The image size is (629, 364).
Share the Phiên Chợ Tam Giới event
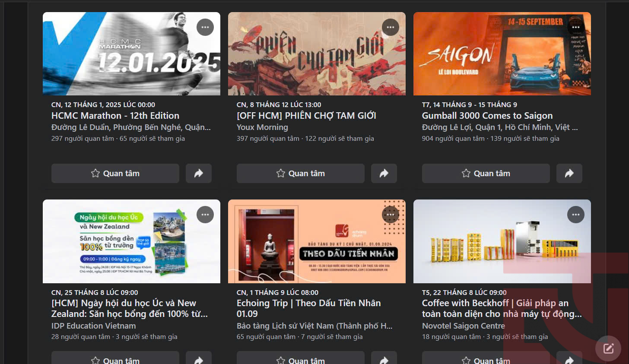click(x=384, y=173)
